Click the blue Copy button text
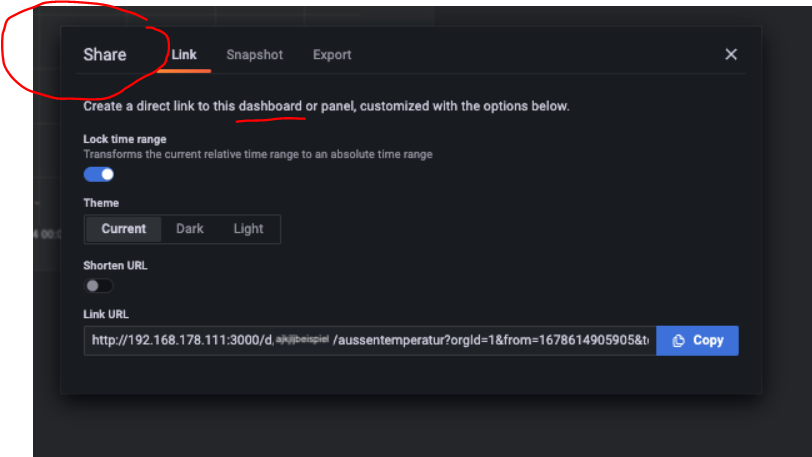The height and width of the screenshot is (457, 812). 708,340
